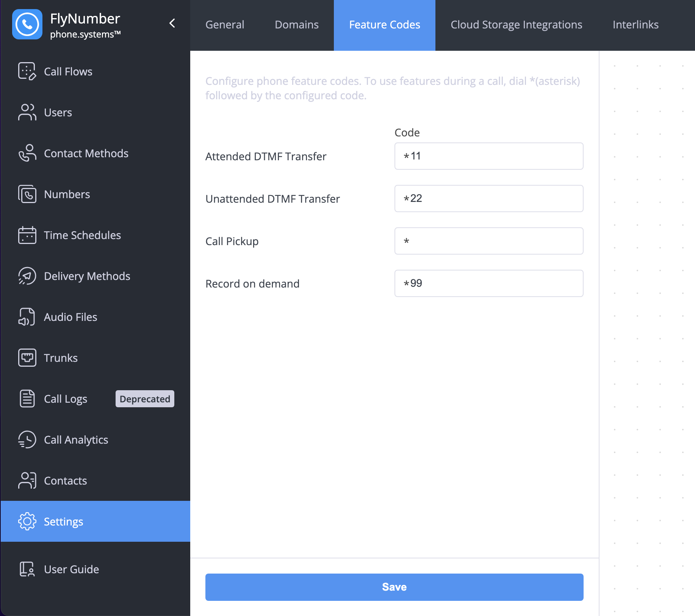
Task: Go to the Users section label
Action: (x=58, y=113)
